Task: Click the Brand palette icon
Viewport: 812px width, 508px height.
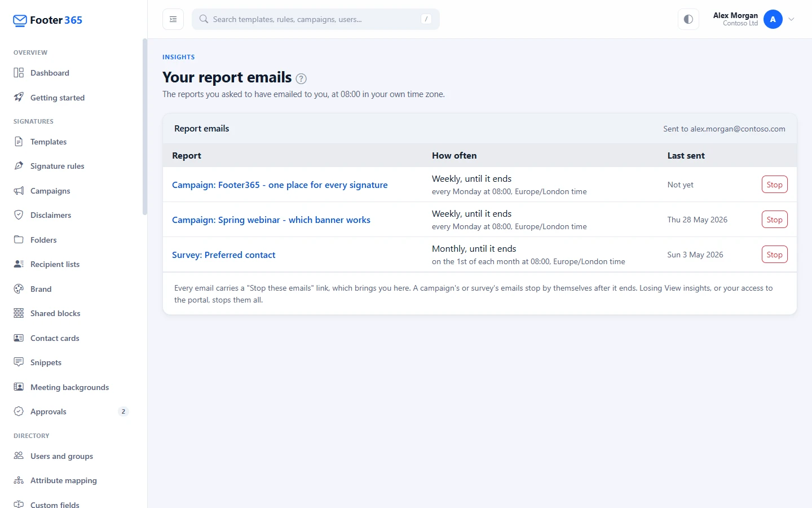Action: [x=19, y=288]
